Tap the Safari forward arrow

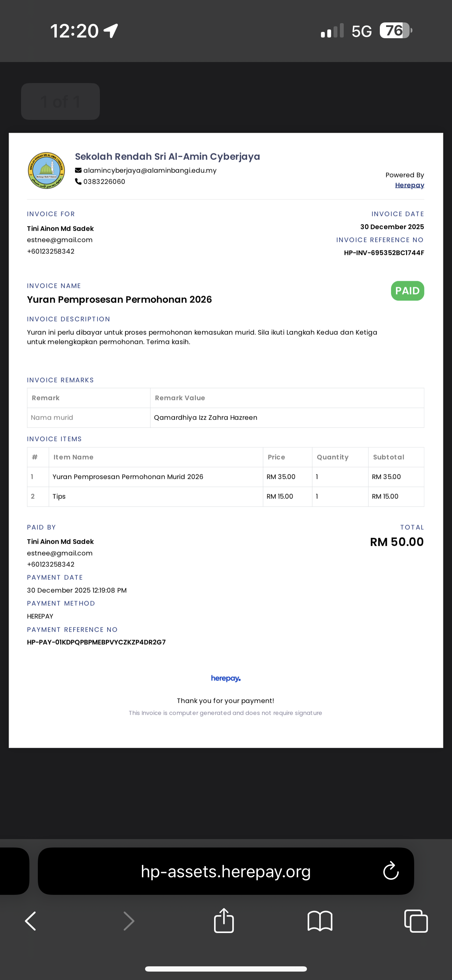(x=129, y=921)
